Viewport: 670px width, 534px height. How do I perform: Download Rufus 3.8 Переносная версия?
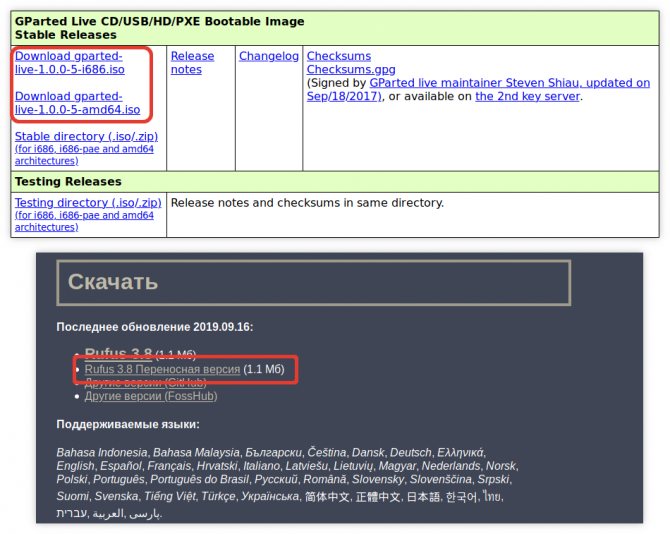click(x=162, y=369)
